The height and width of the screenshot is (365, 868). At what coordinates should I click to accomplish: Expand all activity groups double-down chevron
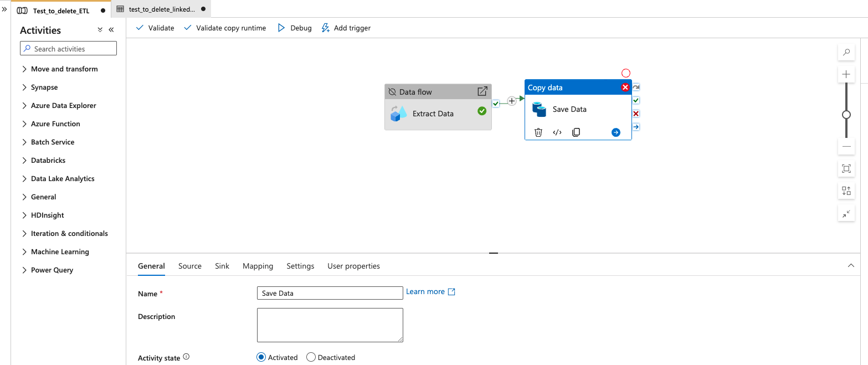(x=100, y=30)
